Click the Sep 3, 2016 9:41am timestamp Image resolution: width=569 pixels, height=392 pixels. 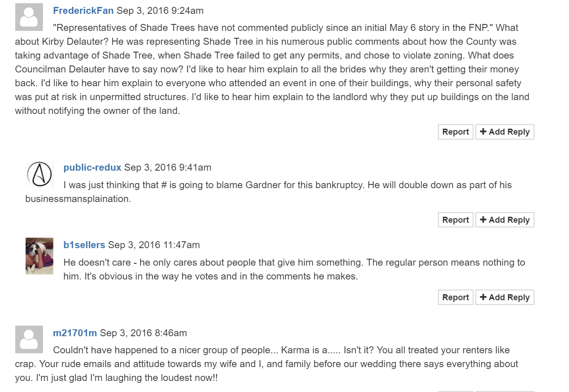click(x=168, y=167)
